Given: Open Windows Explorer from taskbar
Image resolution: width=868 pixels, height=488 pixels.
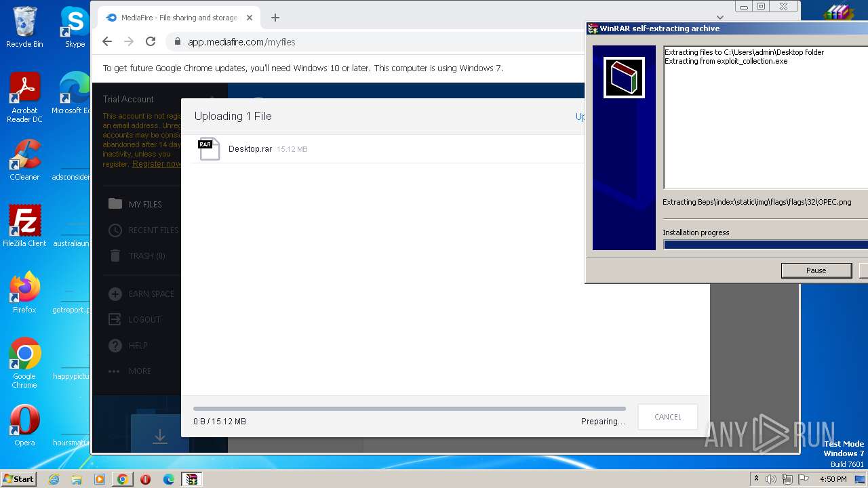Looking at the screenshot, I should pos(77,479).
